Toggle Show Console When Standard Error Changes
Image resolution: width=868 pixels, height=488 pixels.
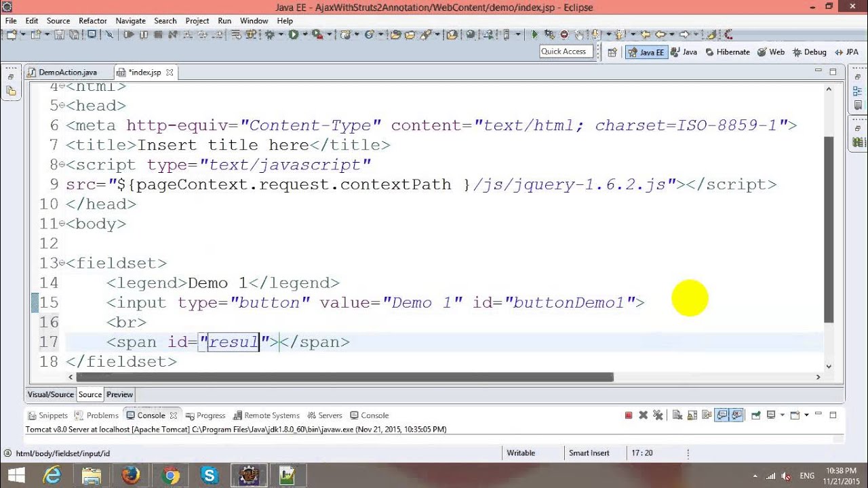pyautogui.click(x=736, y=415)
